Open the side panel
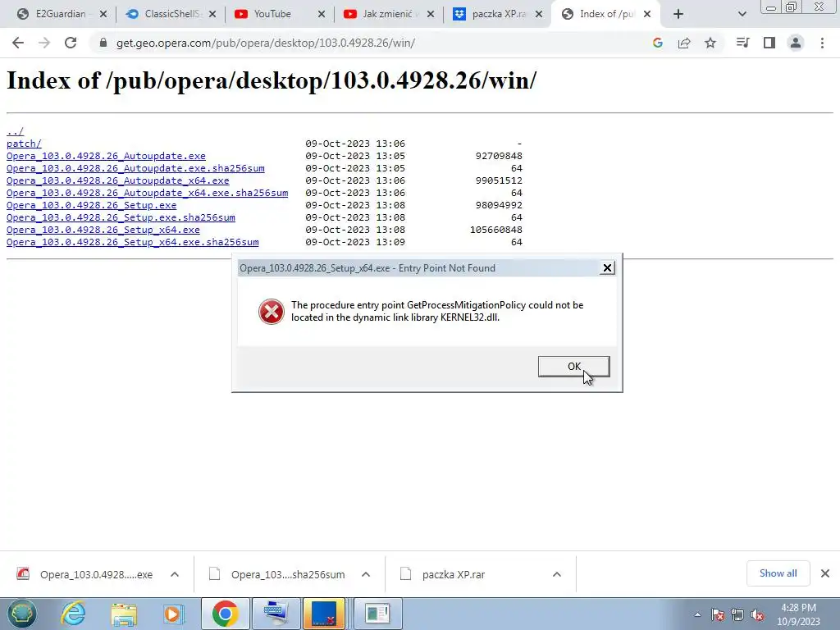This screenshot has height=630, width=840. (x=769, y=43)
